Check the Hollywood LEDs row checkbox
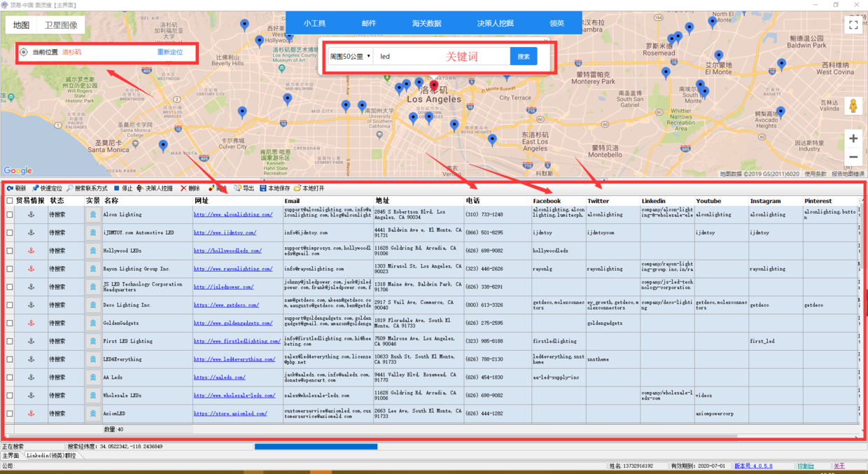This screenshot has width=868, height=474. pyautogui.click(x=10, y=251)
